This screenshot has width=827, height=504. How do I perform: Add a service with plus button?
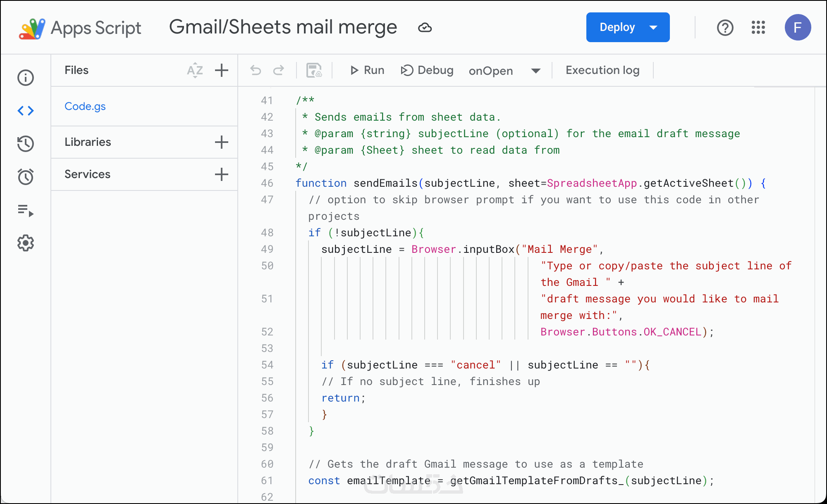pyautogui.click(x=222, y=174)
